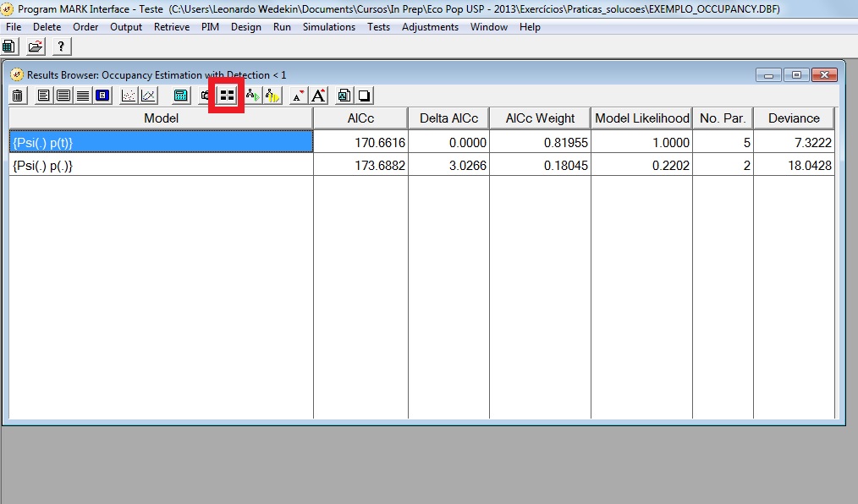Open the scatter plot graph icon
Image resolution: width=858 pixels, height=504 pixels.
(x=129, y=96)
